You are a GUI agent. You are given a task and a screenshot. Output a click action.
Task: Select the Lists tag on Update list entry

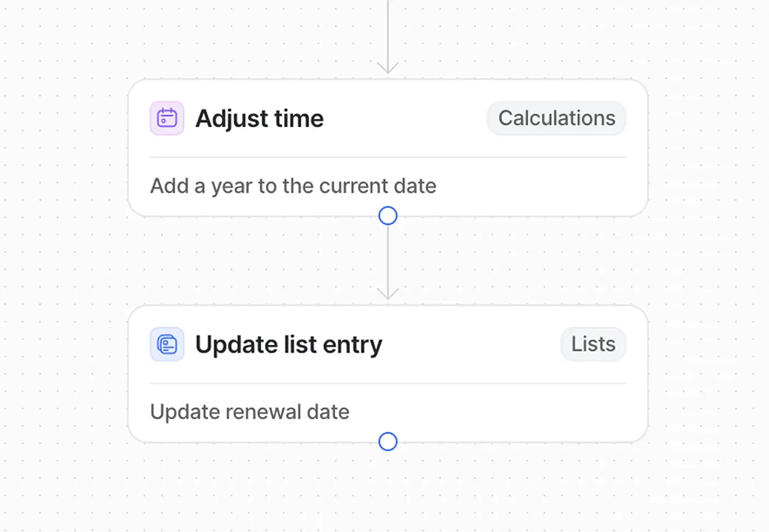pos(593,344)
